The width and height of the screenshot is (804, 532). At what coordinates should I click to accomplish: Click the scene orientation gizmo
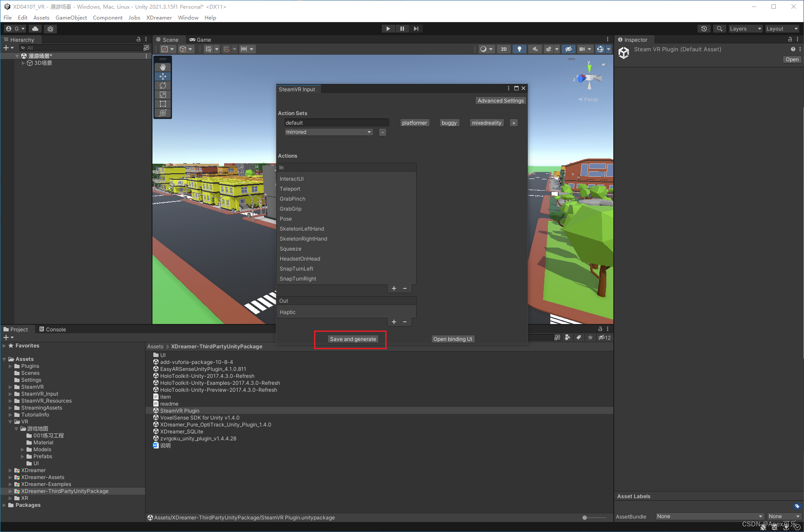tap(589, 77)
